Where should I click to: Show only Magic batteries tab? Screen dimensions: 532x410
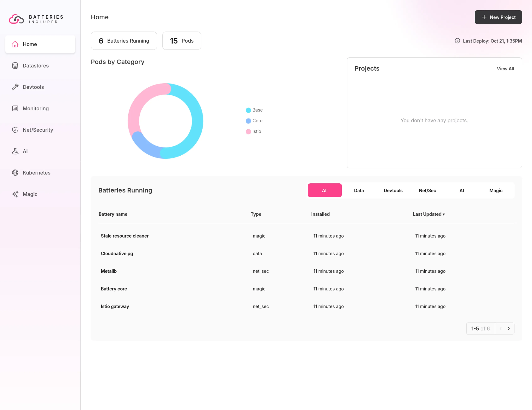pyautogui.click(x=496, y=190)
